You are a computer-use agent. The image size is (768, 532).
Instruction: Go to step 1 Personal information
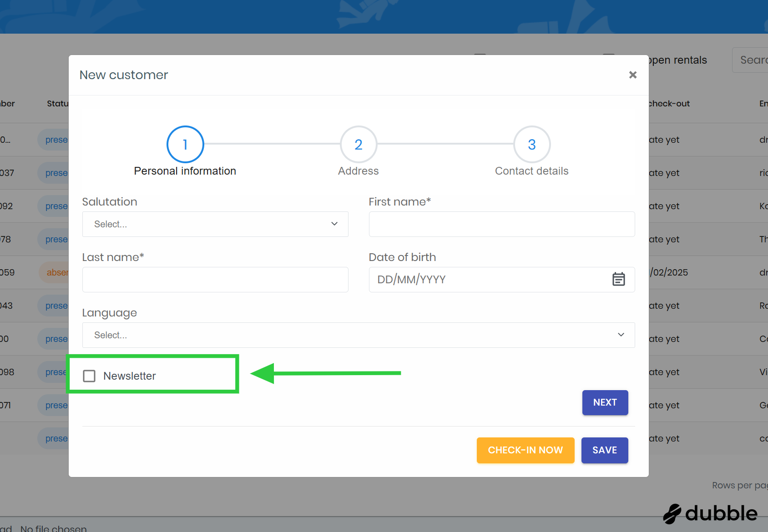pyautogui.click(x=185, y=145)
